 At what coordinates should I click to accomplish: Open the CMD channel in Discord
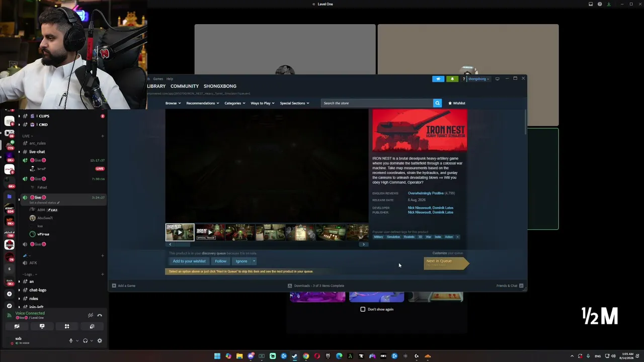point(42,125)
